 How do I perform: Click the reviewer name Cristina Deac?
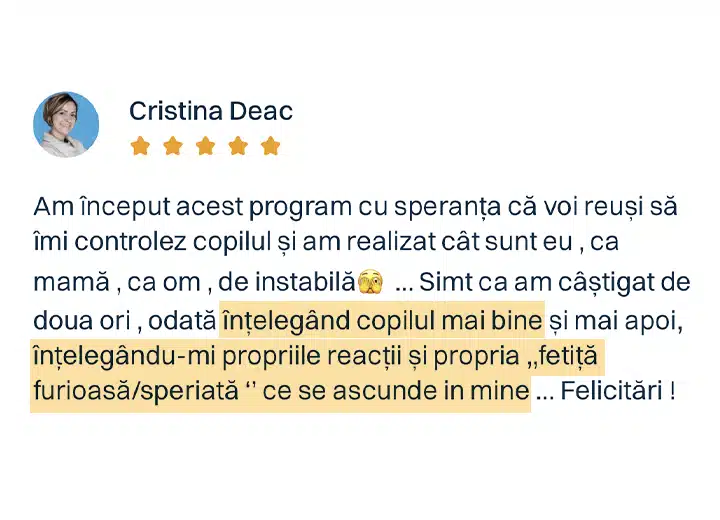click(x=211, y=111)
